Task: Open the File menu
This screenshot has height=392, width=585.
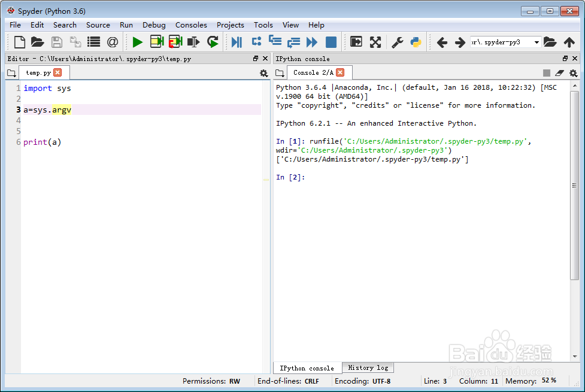Action: tap(16, 25)
